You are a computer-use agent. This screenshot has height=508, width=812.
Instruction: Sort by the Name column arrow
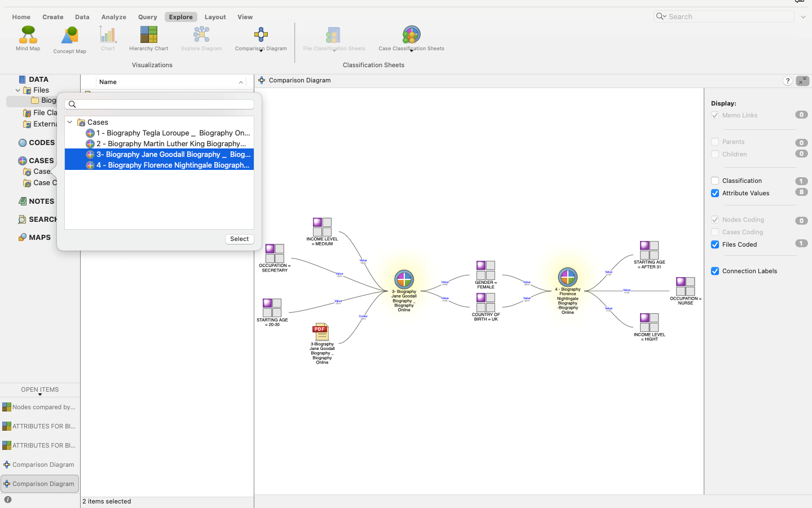[241, 82]
